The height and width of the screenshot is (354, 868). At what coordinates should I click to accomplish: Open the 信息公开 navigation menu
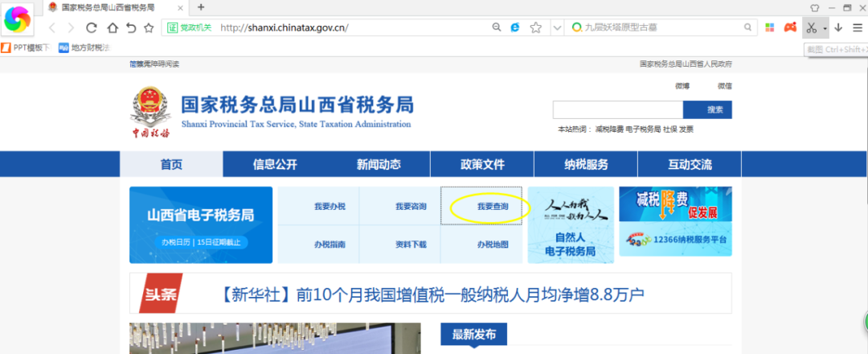coord(275,164)
